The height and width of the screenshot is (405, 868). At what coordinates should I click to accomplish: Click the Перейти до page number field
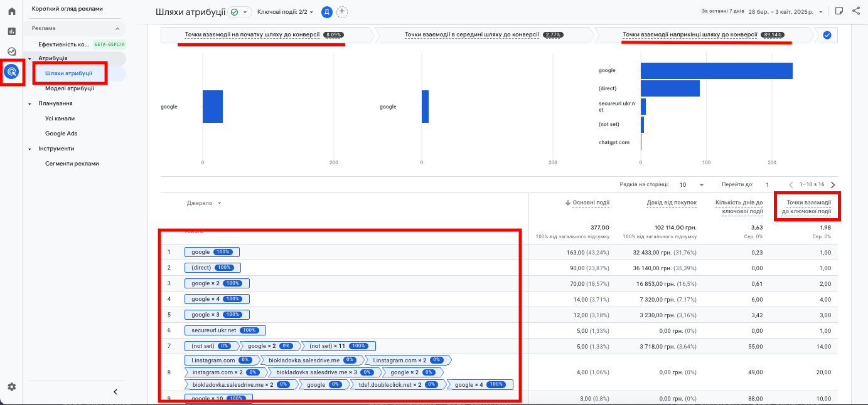click(767, 185)
